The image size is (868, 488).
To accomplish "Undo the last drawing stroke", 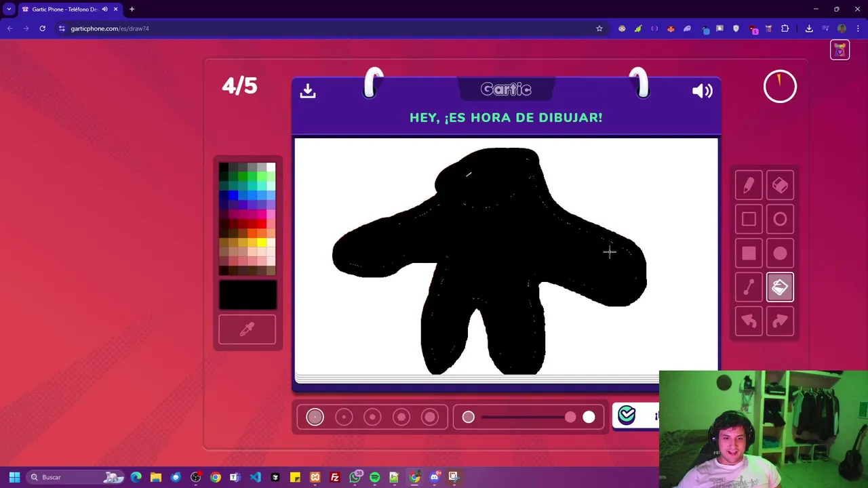I will (x=749, y=321).
